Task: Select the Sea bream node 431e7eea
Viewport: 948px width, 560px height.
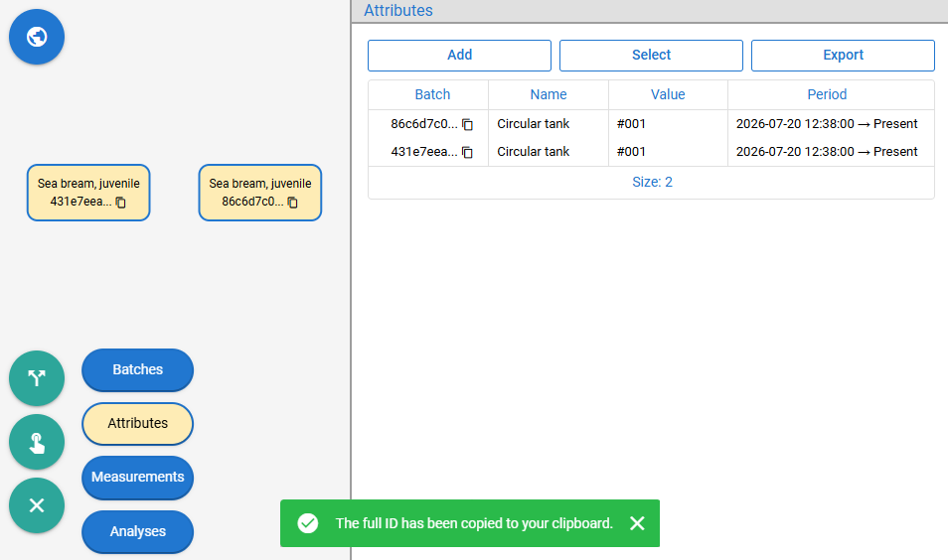Action: point(88,193)
